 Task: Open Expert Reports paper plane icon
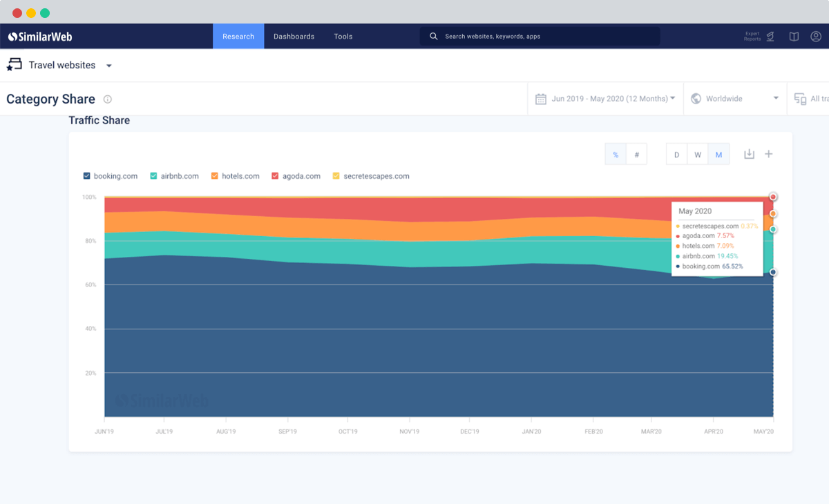pos(770,37)
